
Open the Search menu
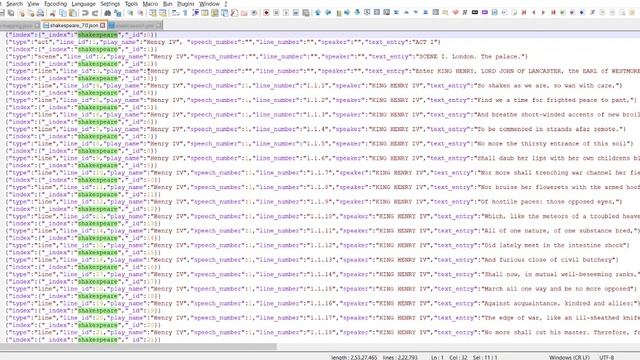point(14,4)
